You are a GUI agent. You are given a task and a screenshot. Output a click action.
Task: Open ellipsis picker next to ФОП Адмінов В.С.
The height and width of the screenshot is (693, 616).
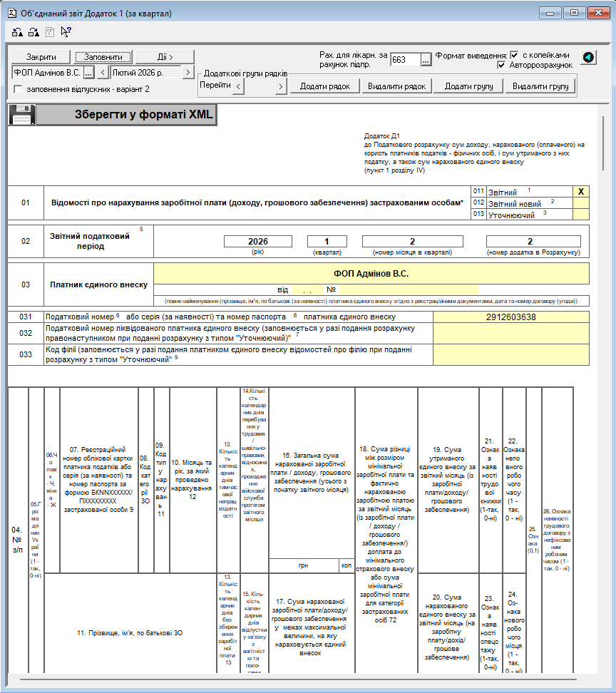coord(88,72)
